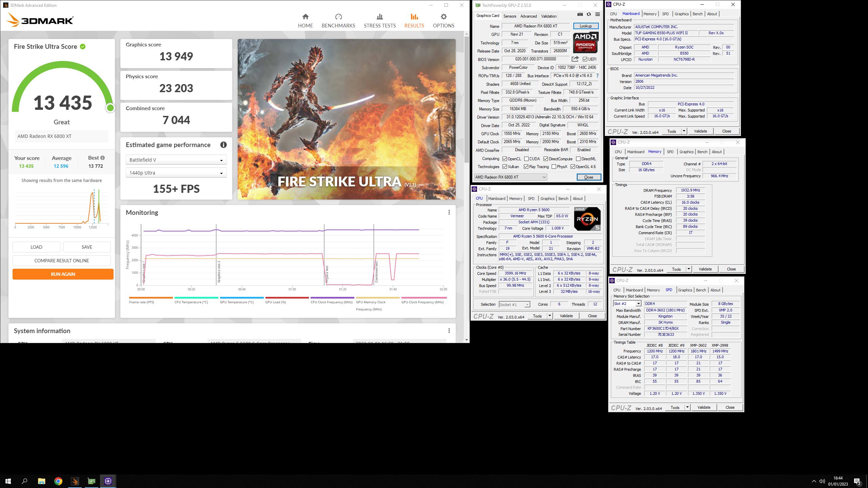This screenshot has width=868, height=488.
Task: Toggle the Ray Tracing checkbox in GPU-Z
Action: (x=526, y=167)
